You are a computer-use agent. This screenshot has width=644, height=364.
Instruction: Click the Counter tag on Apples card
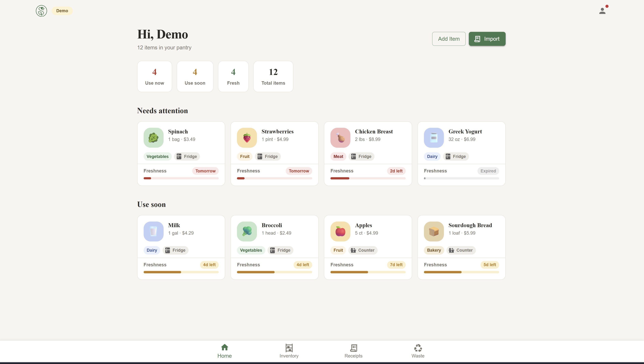click(x=363, y=250)
